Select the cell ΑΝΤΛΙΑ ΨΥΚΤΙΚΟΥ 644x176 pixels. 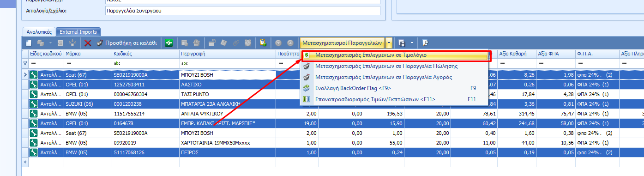point(227,114)
